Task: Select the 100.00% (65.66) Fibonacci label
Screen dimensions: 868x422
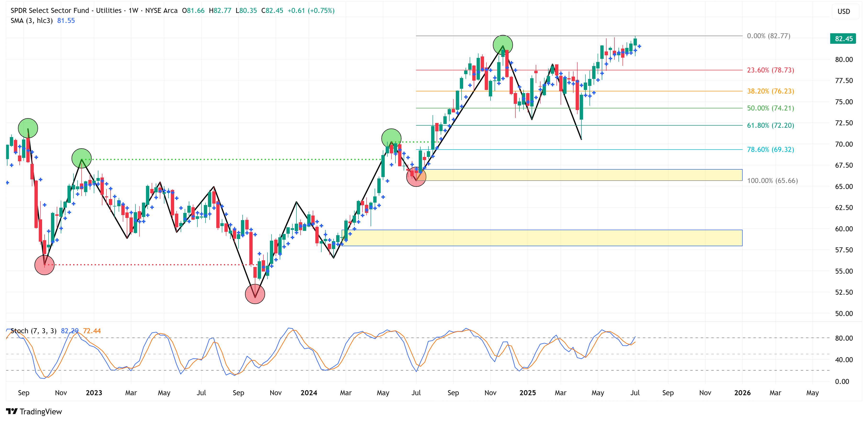Action: [772, 181]
